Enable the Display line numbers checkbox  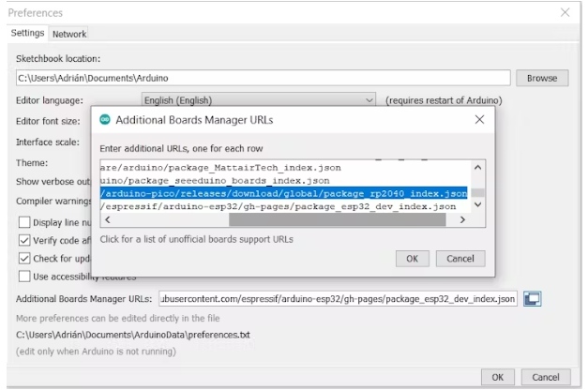point(25,222)
